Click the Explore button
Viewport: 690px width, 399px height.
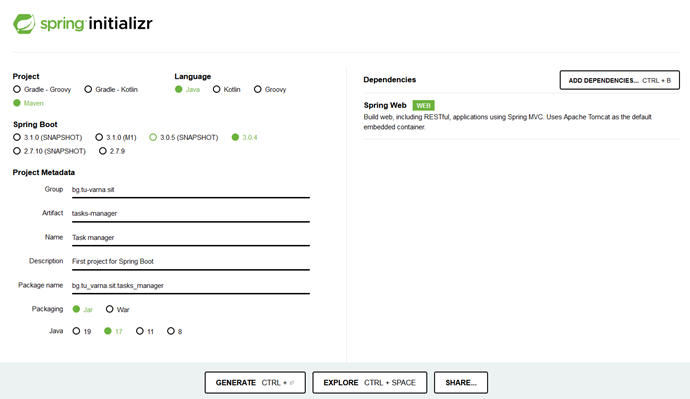pos(370,383)
